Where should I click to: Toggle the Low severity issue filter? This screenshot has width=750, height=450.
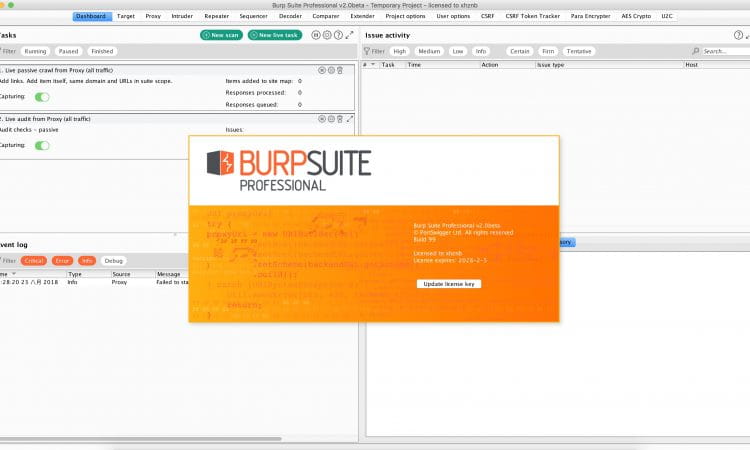tap(458, 51)
